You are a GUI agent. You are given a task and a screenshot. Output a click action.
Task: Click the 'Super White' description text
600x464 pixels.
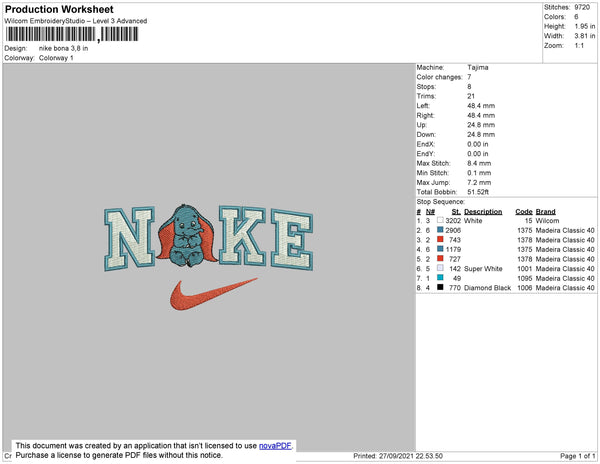(483, 269)
